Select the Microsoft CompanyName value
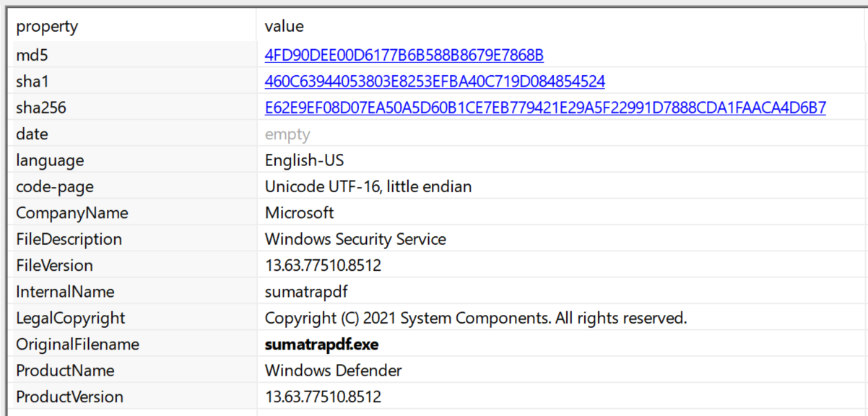868x416 pixels. pos(300,212)
